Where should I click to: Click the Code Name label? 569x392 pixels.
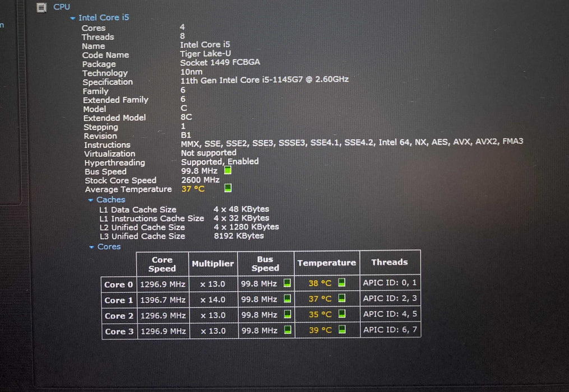coord(105,55)
